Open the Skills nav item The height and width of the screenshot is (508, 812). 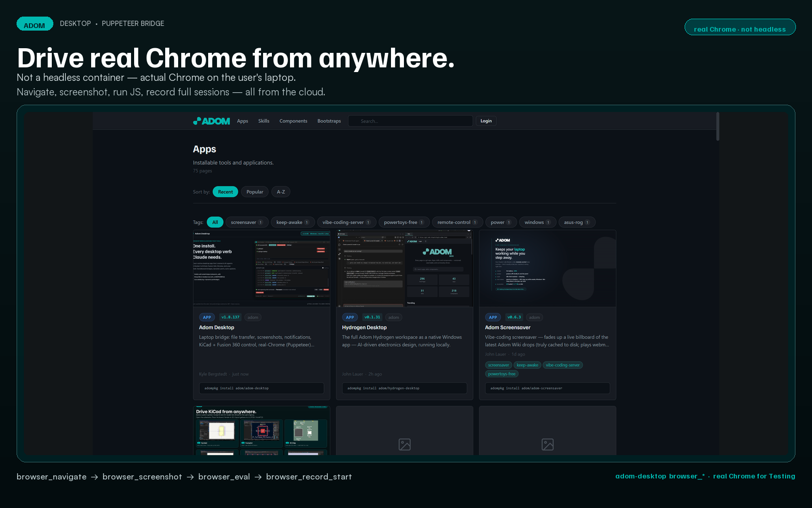(264, 121)
